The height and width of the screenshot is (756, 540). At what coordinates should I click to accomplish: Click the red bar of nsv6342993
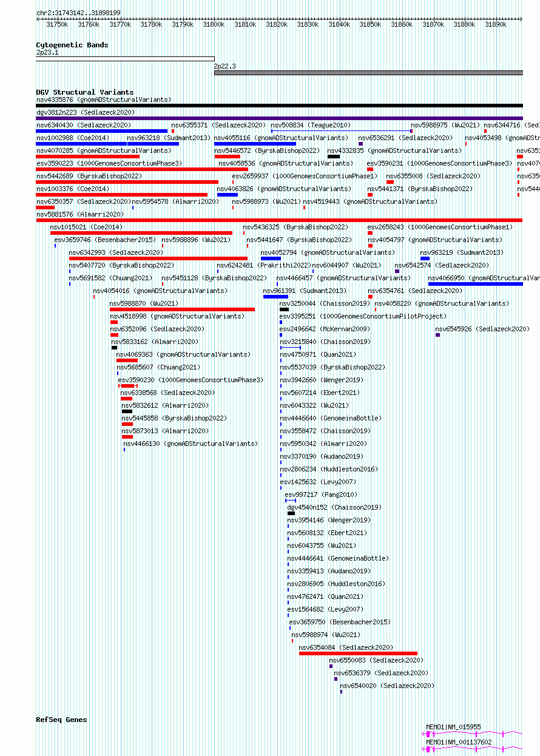pyautogui.click(x=158, y=258)
